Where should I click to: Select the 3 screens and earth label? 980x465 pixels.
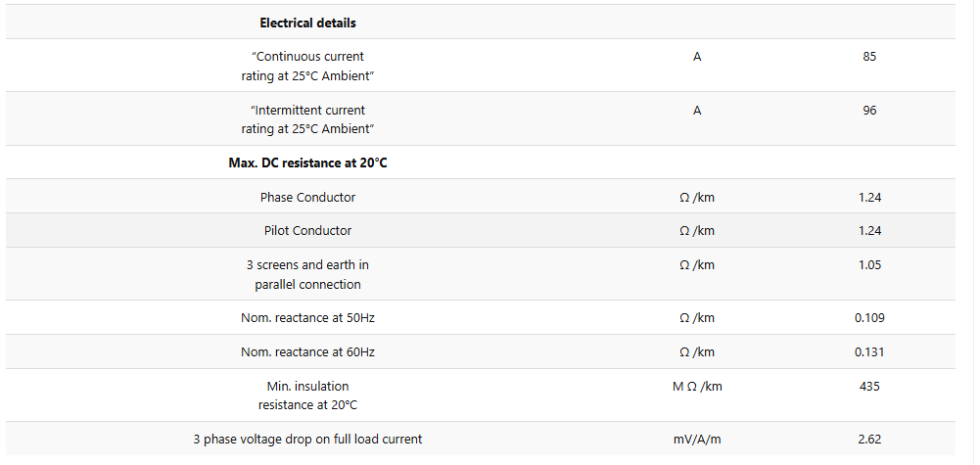(x=307, y=274)
